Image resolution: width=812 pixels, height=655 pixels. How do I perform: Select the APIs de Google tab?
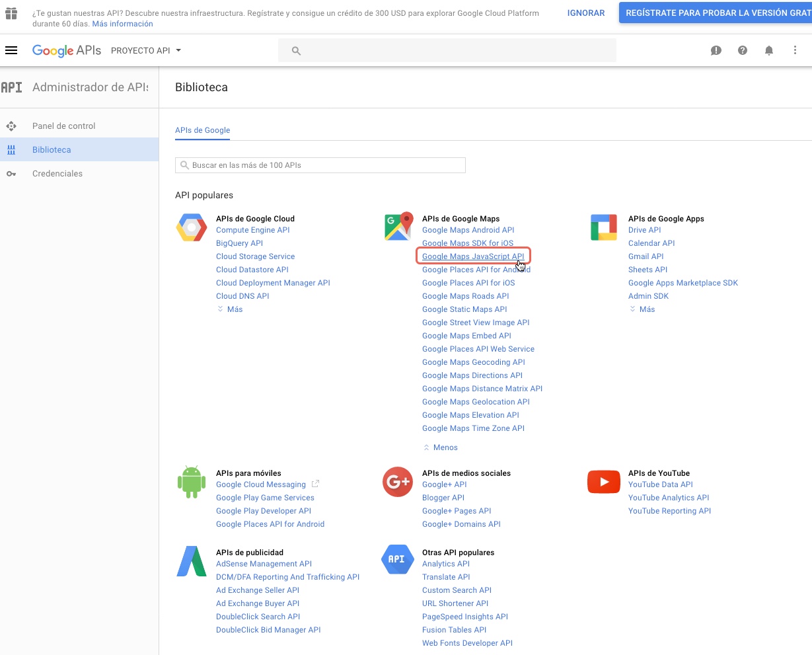click(x=203, y=130)
